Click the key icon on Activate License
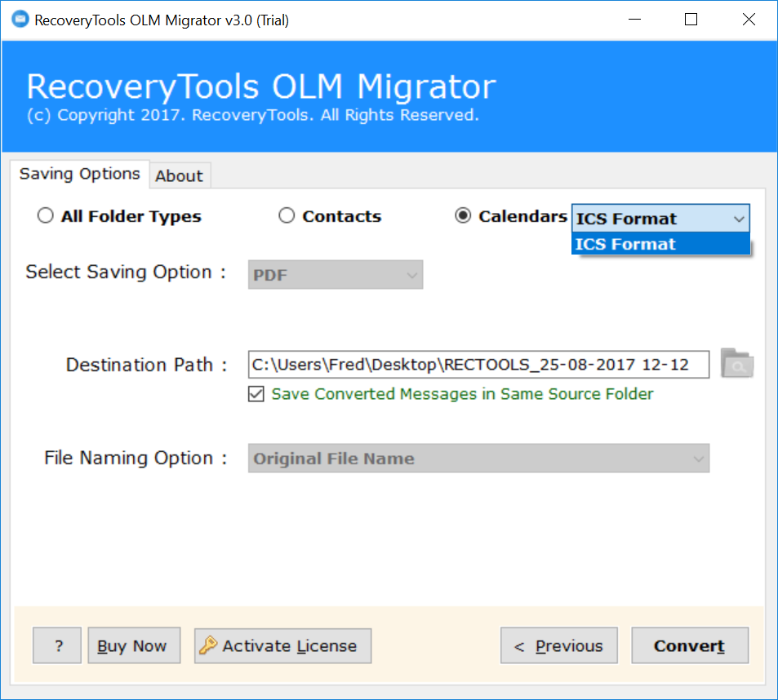 208,645
